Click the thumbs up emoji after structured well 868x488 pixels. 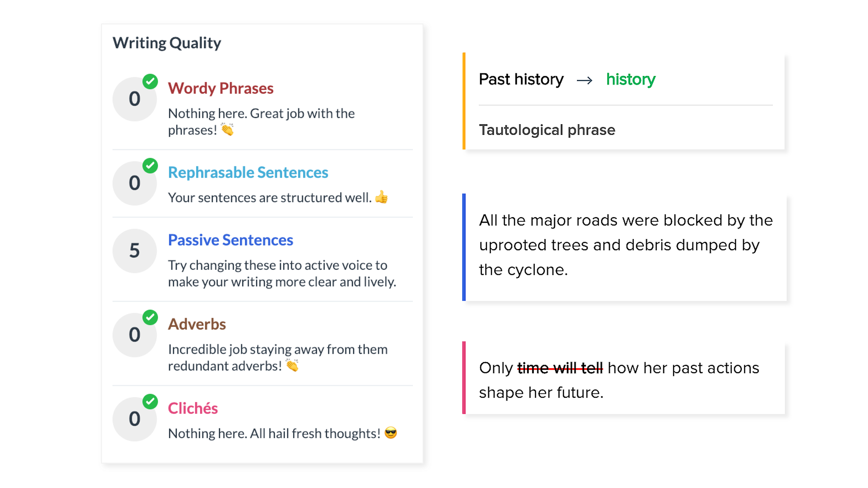[x=382, y=197]
